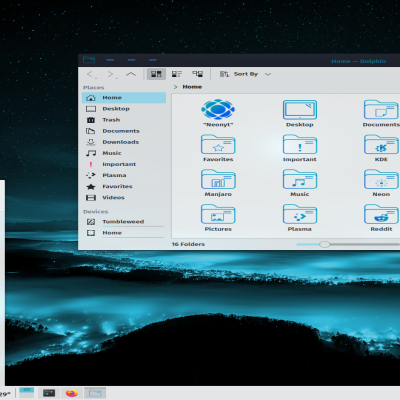Screen dimensions: 400x400
Task: Switch to Compact view mode
Action: [177, 74]
